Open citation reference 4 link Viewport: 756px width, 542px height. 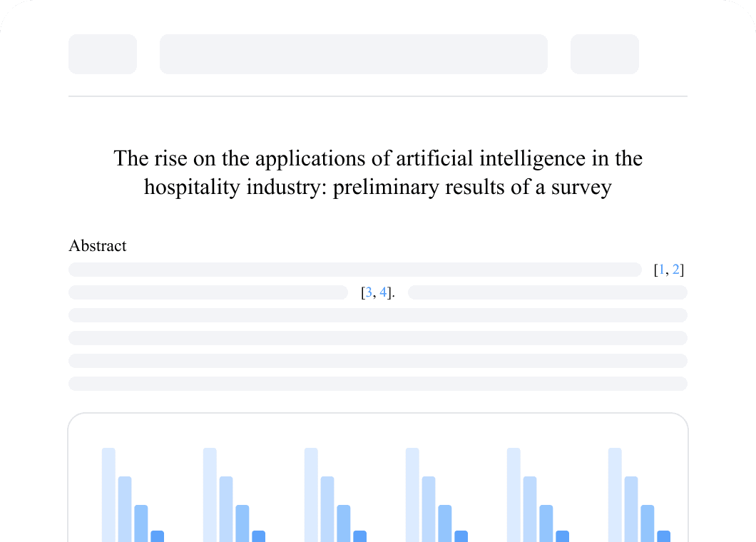tap(383, 292)
